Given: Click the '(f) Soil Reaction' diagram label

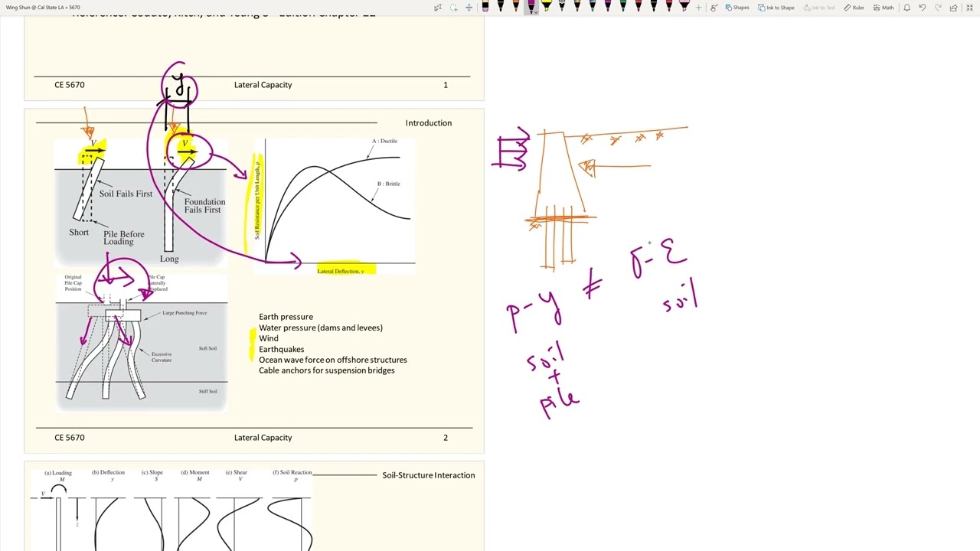Looking at the screenshot, I should [292, 472].
